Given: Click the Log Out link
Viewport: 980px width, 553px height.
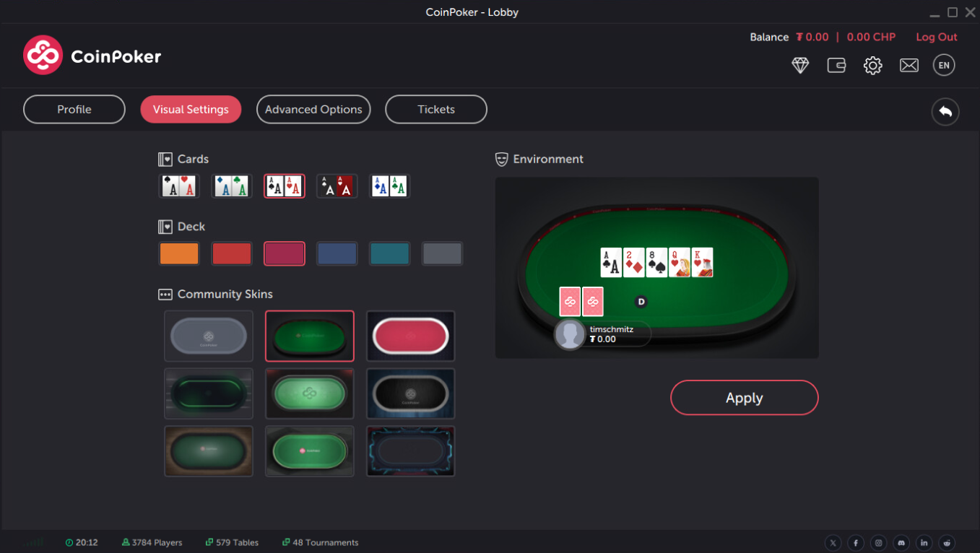Looking at the screenshot, I should pyautogui.click(x=937, y=37).
